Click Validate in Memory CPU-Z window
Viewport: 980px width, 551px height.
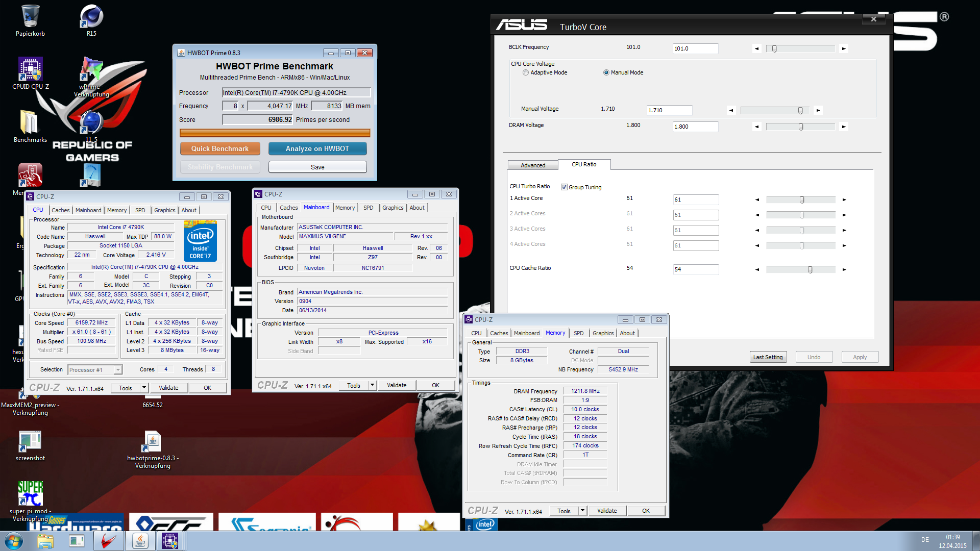coord(607,511)
